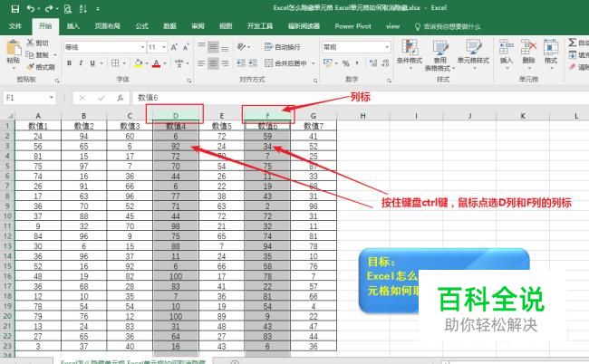Increase the cell indent
The width and height of the screenshot is (589, 364).
[253, 63]
